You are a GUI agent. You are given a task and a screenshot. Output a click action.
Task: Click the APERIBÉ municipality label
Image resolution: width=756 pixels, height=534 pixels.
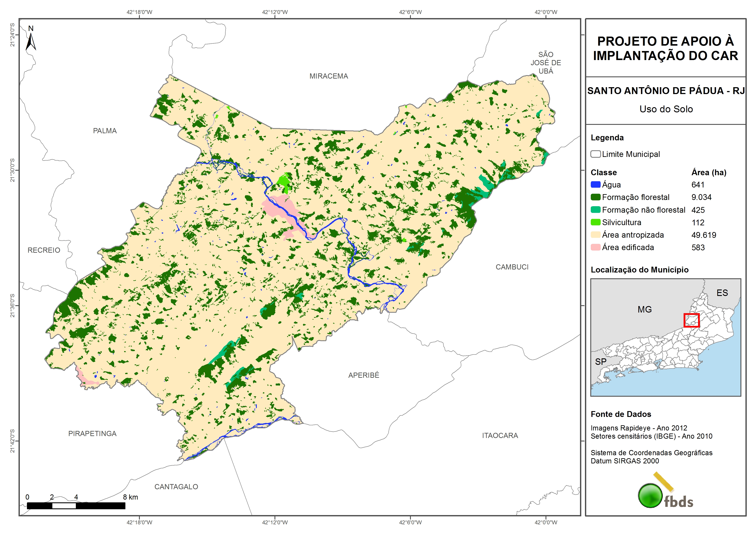coord(363,375)
